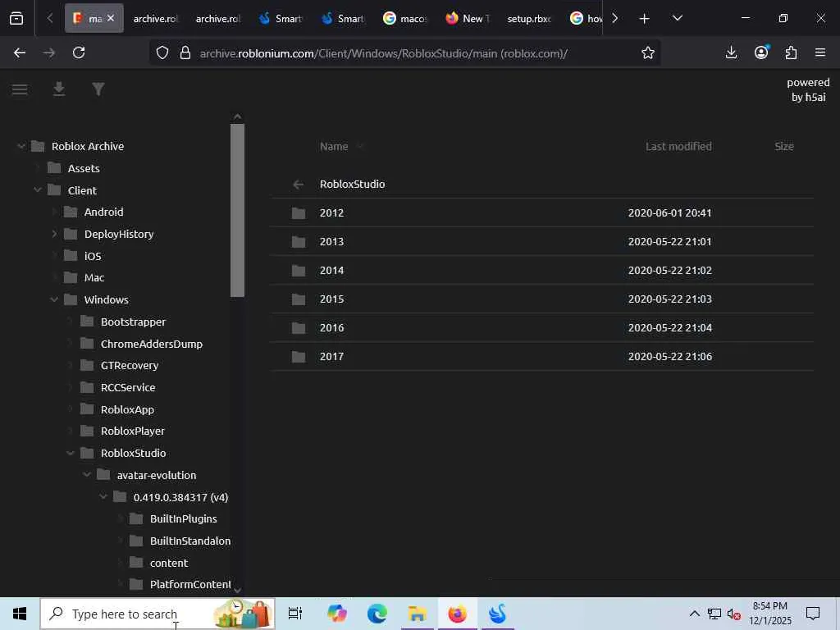
Task: Sort listing by Name column
Action: click(x=334, y=146)
